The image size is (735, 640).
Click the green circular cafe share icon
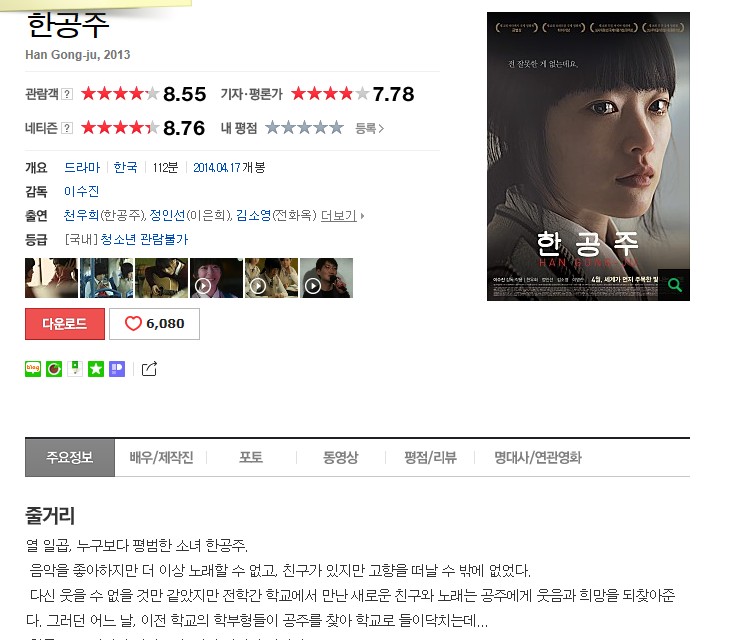pyautogui.click(x=54, y=369)
